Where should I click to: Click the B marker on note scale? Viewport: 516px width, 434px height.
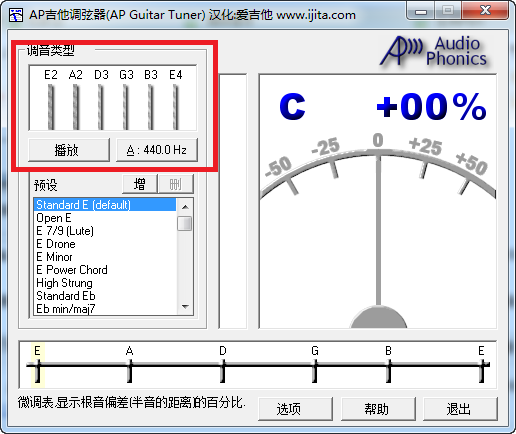point(388,366)
